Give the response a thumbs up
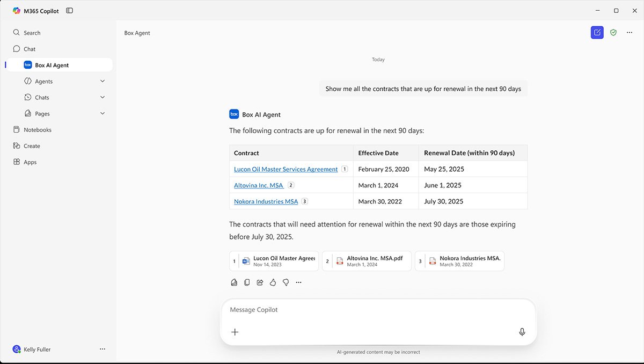The image size is (644, 364). (273, 282)
